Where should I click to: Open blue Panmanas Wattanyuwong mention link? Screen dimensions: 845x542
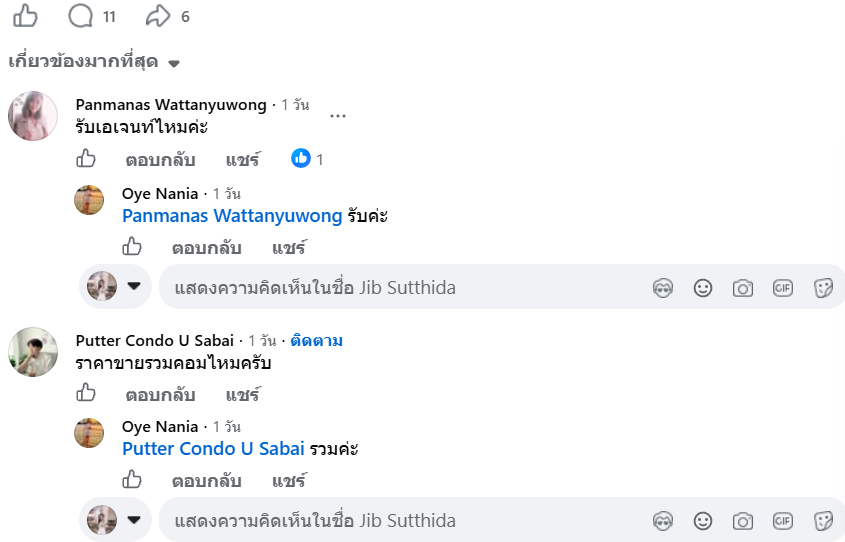coord(232,216)
